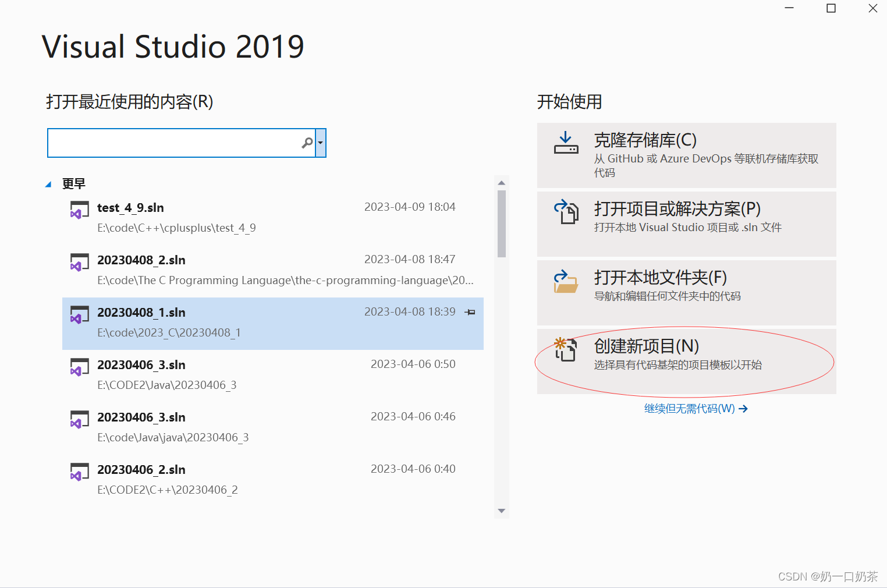Maximize the Visual Studio start window
Image resolution: width=887 pixels, height=588 pixels.
coord(831,8)
